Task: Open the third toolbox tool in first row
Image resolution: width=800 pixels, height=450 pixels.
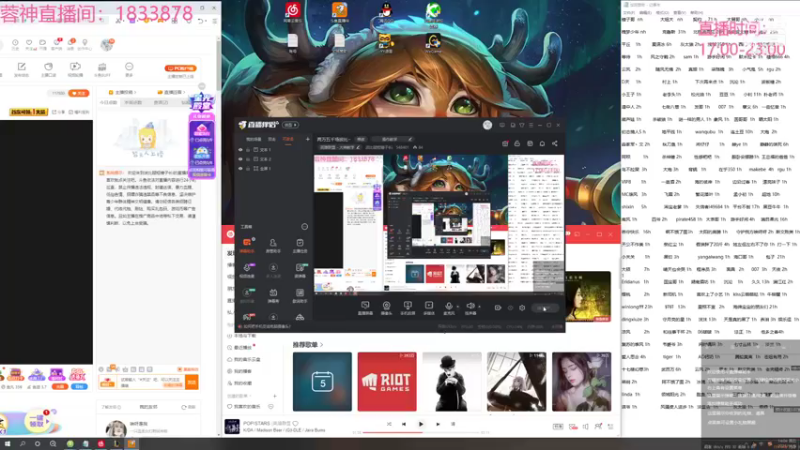Action: pyautogui.click(x=299, y=245)
